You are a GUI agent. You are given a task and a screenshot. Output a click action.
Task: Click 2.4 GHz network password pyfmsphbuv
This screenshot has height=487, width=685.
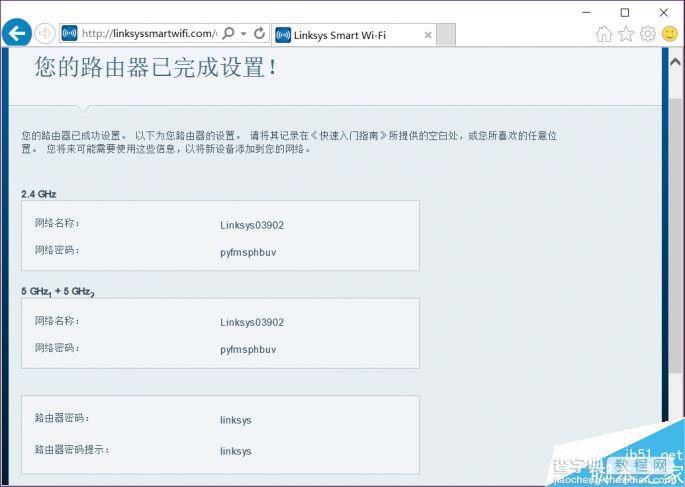[248, 252]
